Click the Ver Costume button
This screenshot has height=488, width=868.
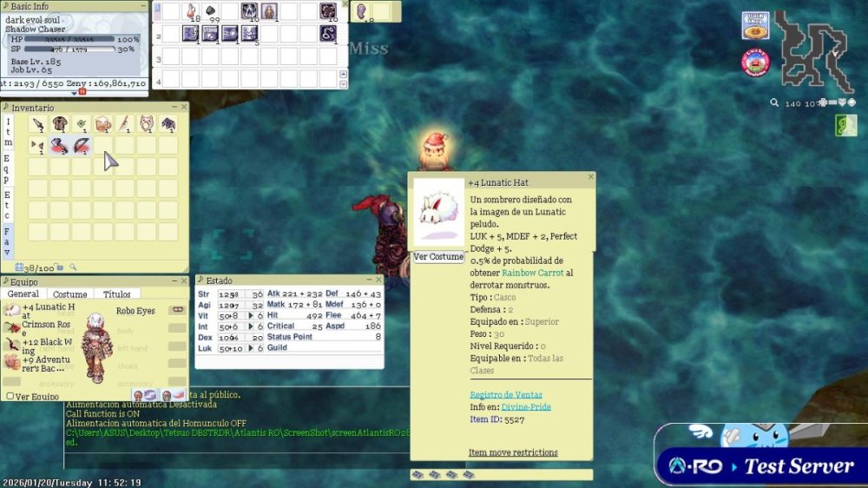tap(438, 256)
